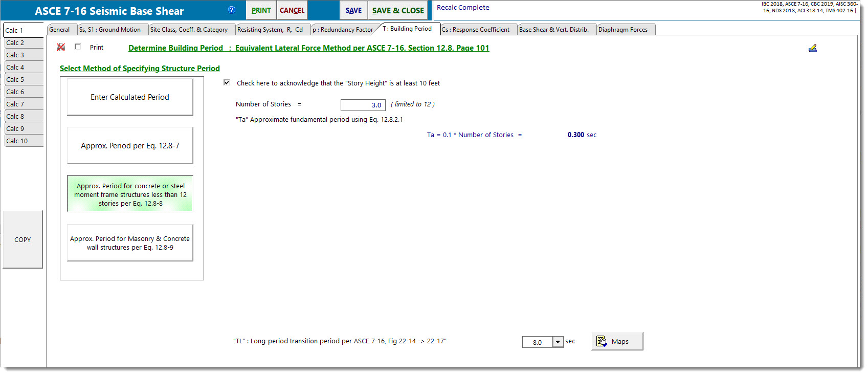The width and height of the screenshot is (868, 375).
Task: Toggle the Print checkbox
Action: 78,47
